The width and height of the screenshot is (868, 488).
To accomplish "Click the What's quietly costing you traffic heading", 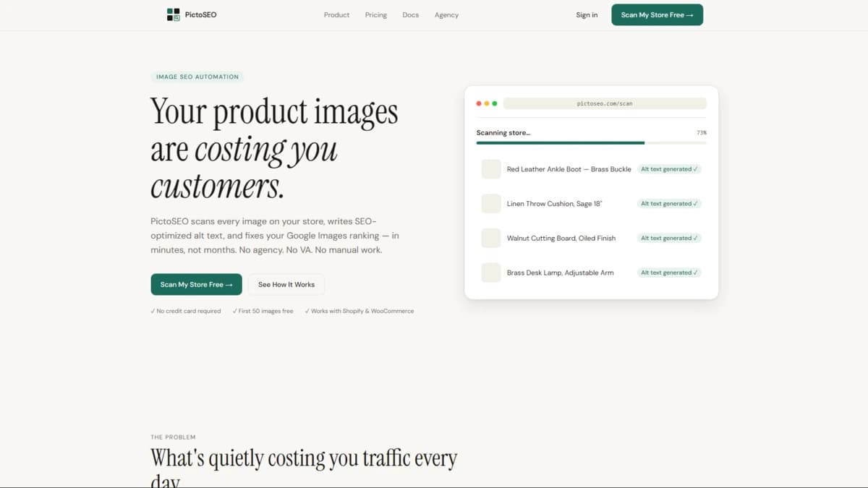I will pos(304,467).
